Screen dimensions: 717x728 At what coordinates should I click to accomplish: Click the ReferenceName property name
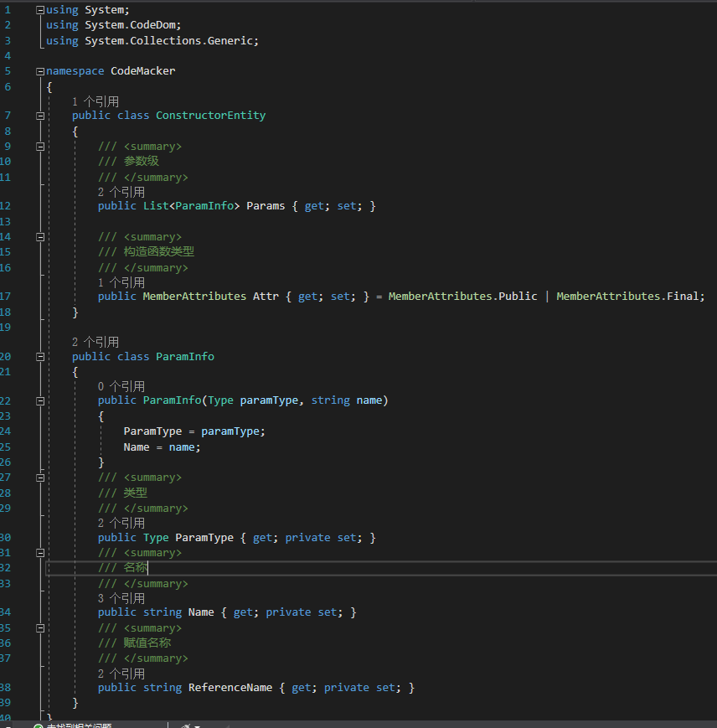[230, 688]
